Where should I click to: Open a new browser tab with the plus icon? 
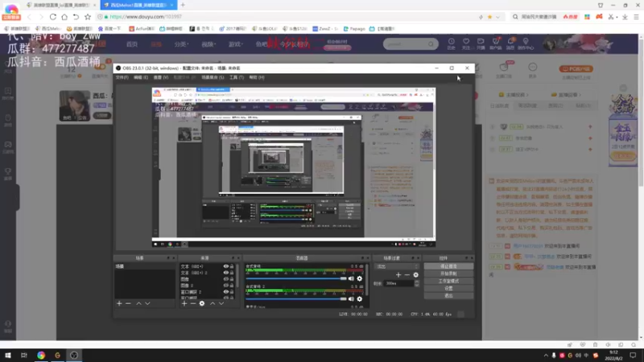click(x=183, y=5)
